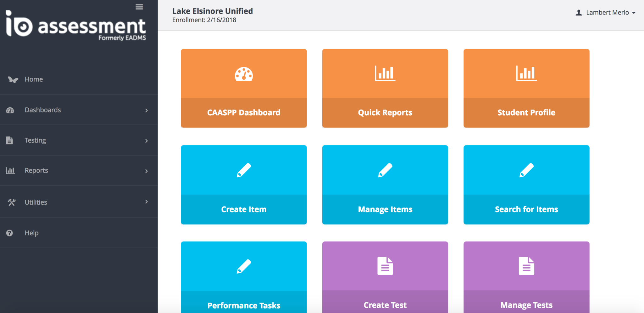The width and height of the screenshot is (644, 313).
Task: Open the Lambert Merlo user dropdown
Action: tap(606, 13)
